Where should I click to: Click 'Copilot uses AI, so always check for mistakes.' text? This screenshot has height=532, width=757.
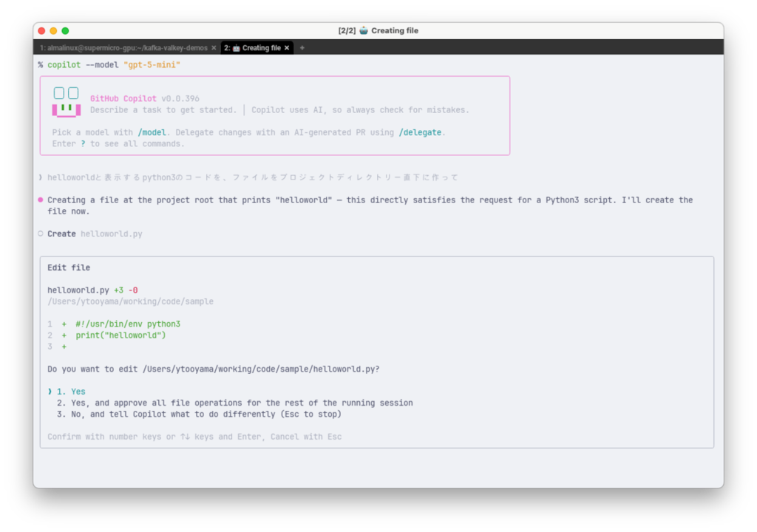click(x=360, y=110)
